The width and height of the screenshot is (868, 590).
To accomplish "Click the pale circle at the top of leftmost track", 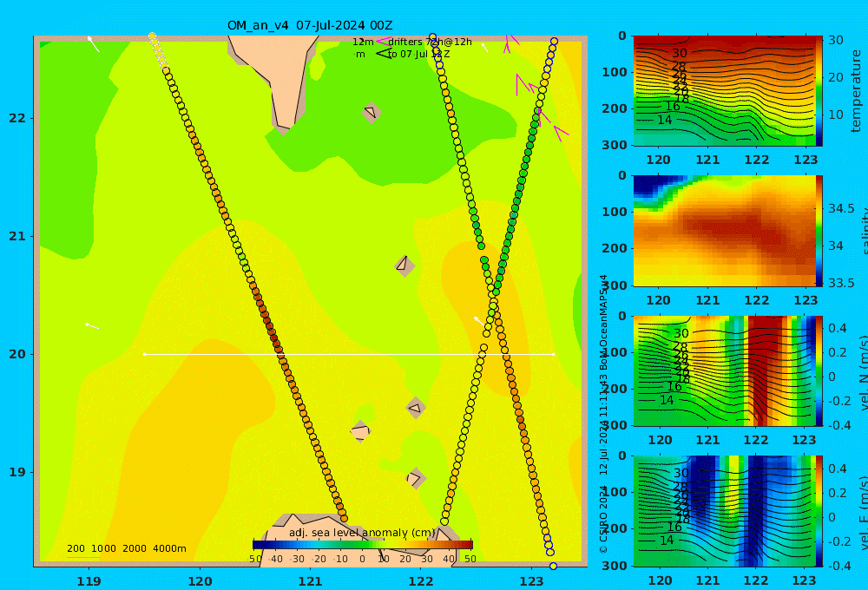I will point(152,36).
